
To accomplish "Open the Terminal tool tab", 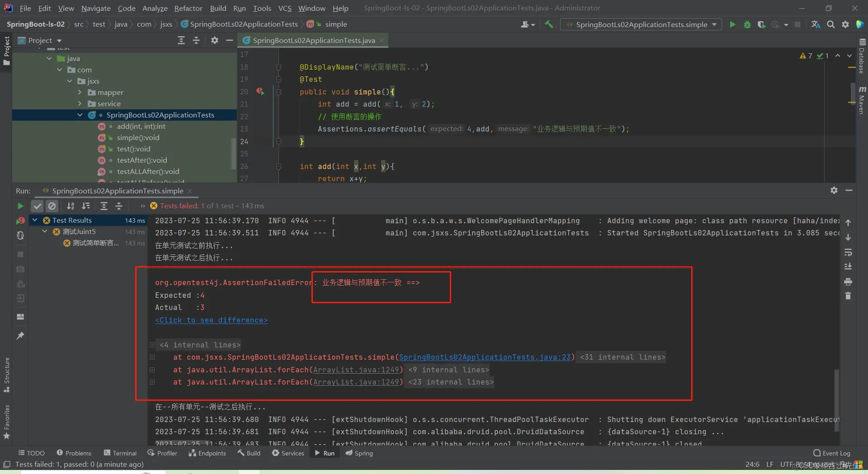I will click(x=120, y=453).
